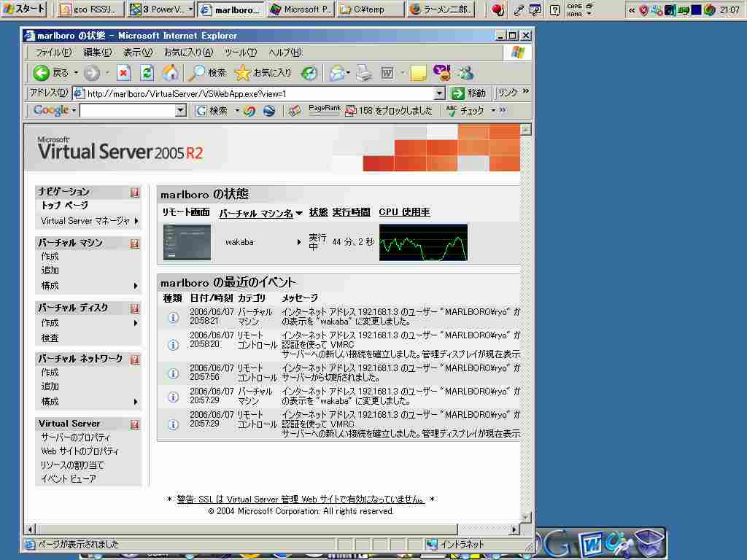Image resolution: width=747 pixels, height=560 pixels.
Task: Click the info icon for 20:58:20 event
Action: [x=174, y=345]
